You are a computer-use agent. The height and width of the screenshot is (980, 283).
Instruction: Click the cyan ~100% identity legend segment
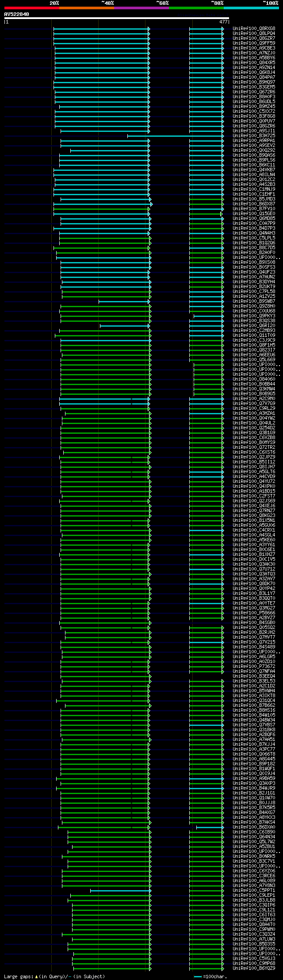251,8
